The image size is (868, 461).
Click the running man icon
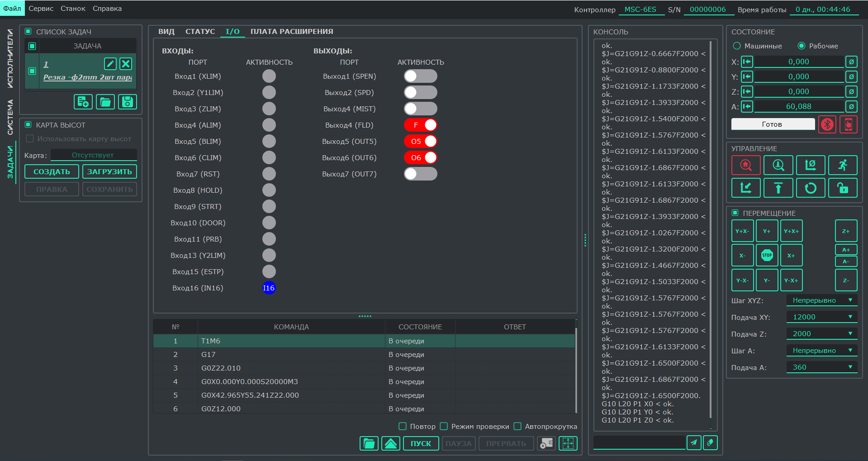coord(843,165)
